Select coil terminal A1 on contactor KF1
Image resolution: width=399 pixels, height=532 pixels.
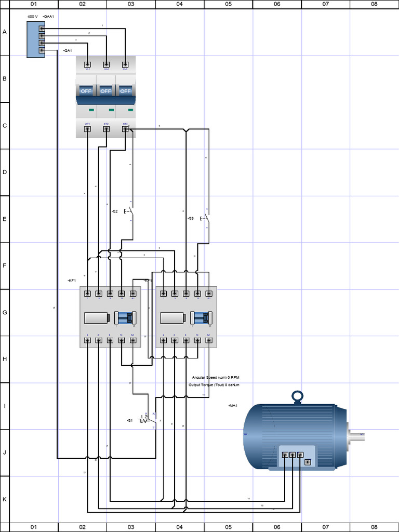pos(133,294)
